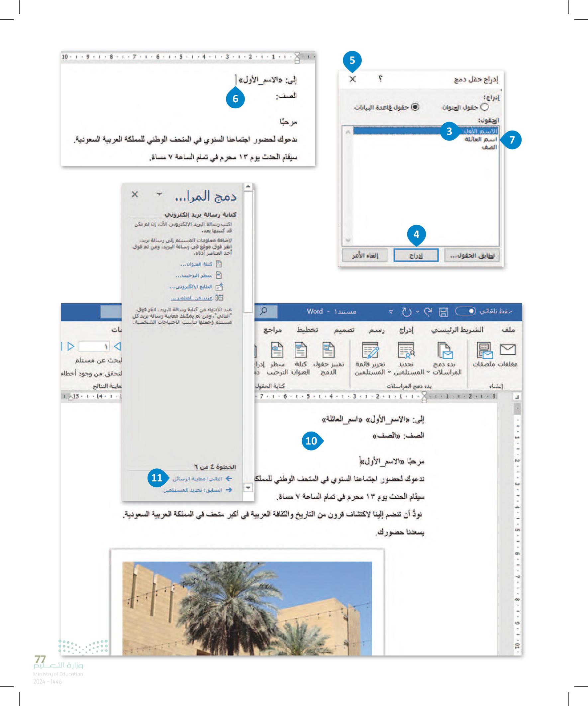Image resolution: width=588 pixels, height=706 pixels.
Task: Insert a Greeting Line from the ribbon
Action: 277,350
